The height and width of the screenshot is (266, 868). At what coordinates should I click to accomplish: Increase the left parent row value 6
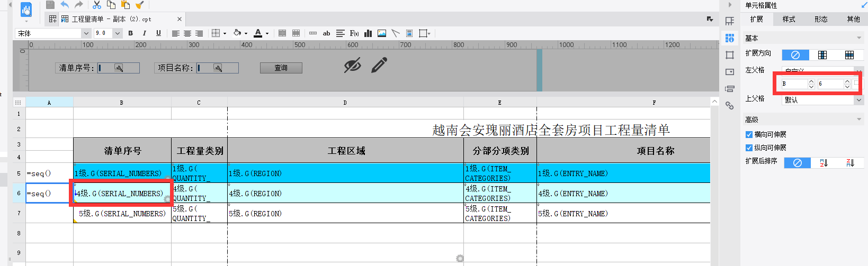pyautogui.click(x=847, y=81)
